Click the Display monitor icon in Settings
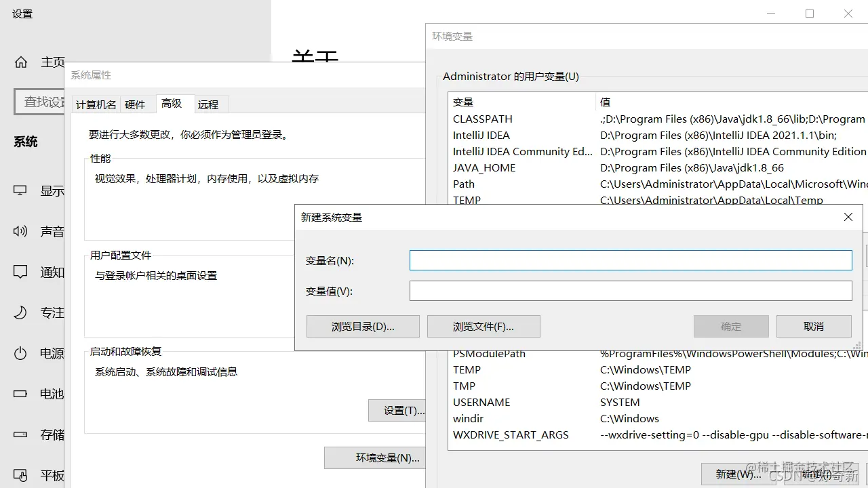868x488 pixels. [20, 191]
